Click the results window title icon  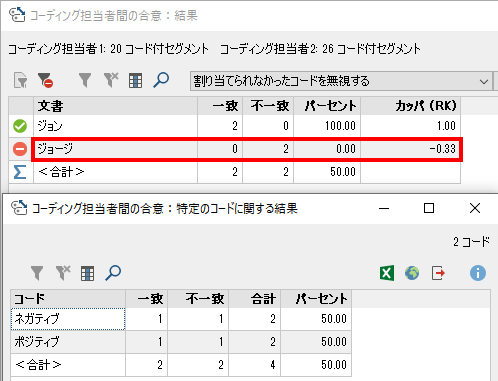click(17, 15)
